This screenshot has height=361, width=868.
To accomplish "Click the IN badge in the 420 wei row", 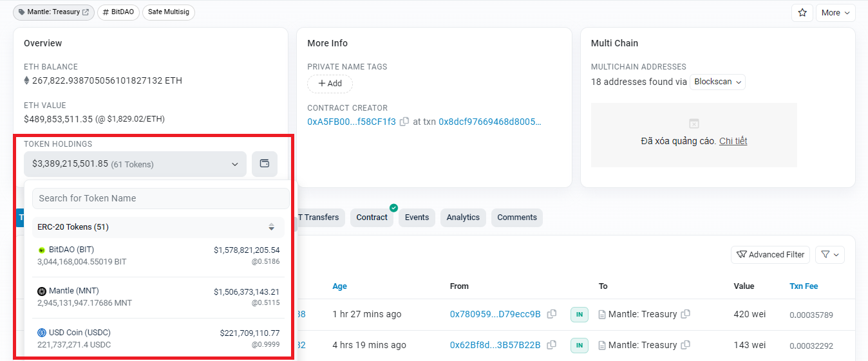I will coord(580,315).
